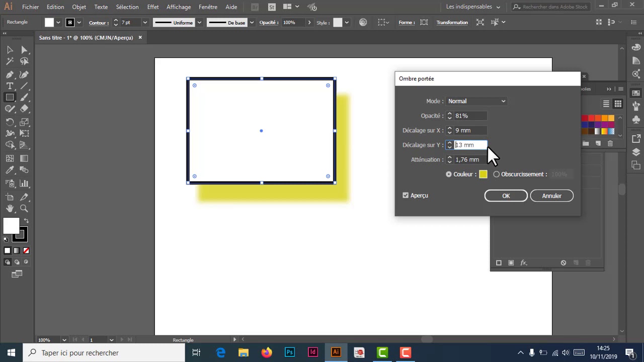Click the Style swatch in control bar

coord(338,22)
